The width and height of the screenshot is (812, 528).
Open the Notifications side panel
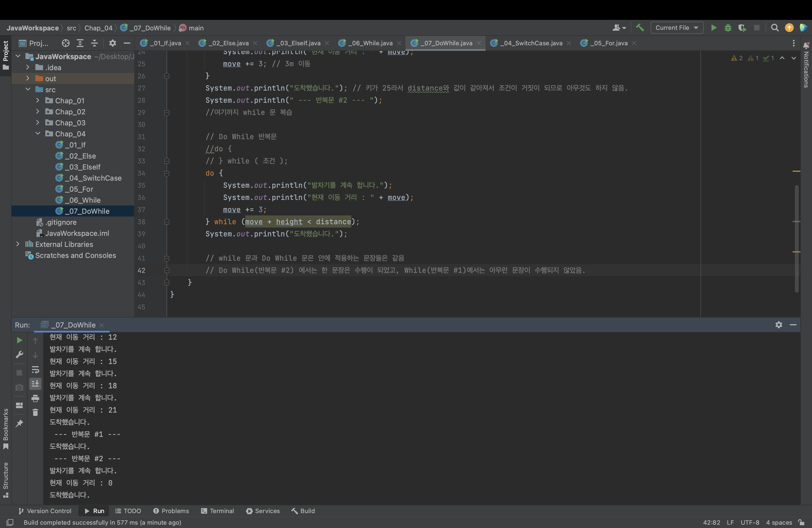click(806, 65)
